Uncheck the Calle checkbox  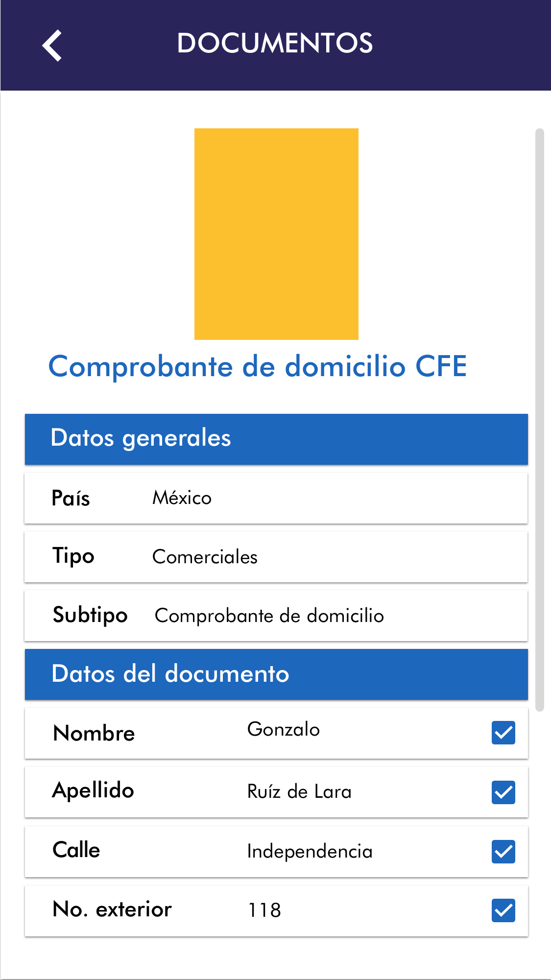point(503,852)
